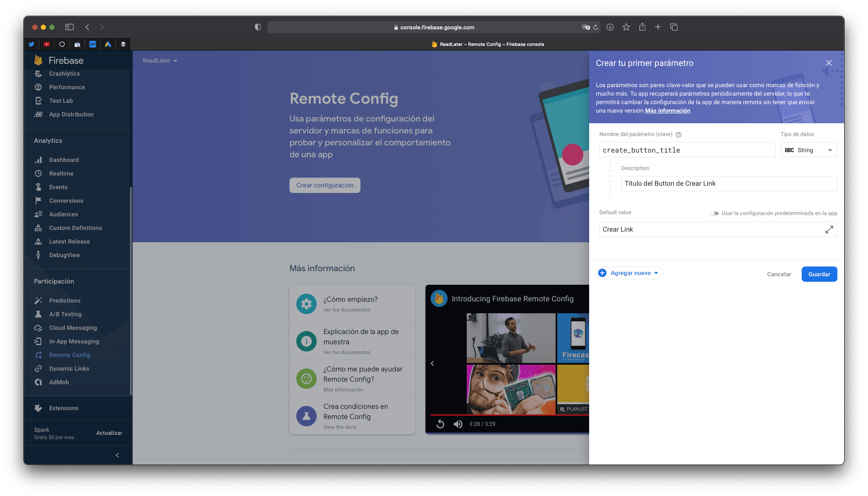Select the AdMob icon
The height and width of the screenshot is (496, 868).
click(38, 382)
